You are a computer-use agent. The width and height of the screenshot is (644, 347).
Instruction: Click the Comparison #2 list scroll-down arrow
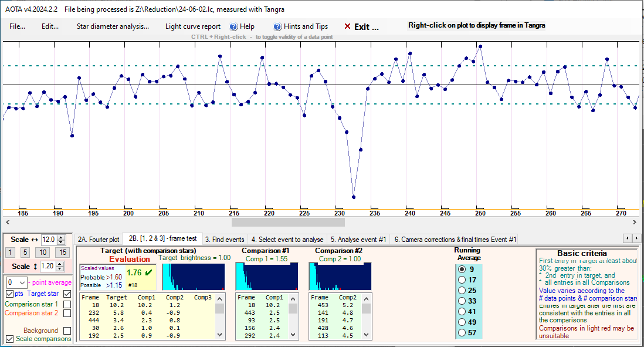coord(367,334)
